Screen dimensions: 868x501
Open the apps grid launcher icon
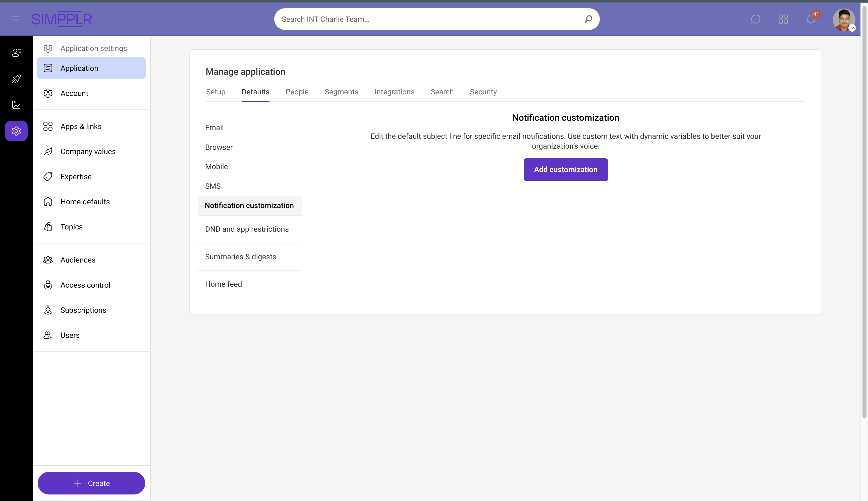(x=783, y=19)
